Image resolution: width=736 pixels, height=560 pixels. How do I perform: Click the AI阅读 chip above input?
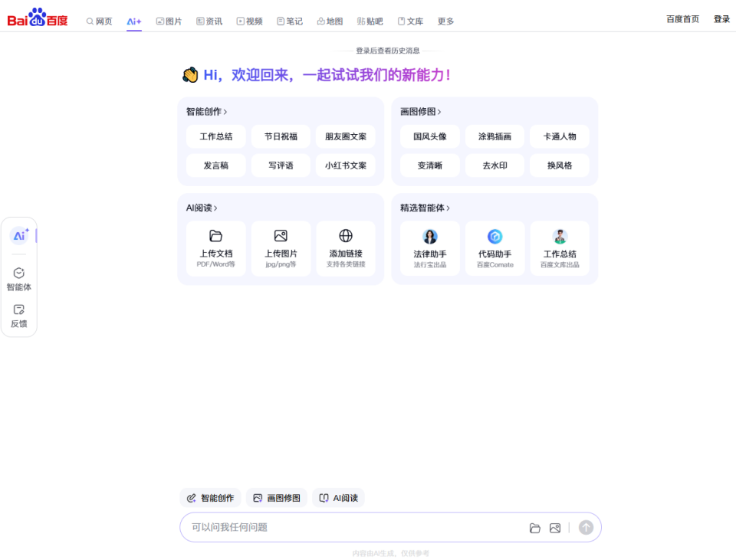coord(338,498)
